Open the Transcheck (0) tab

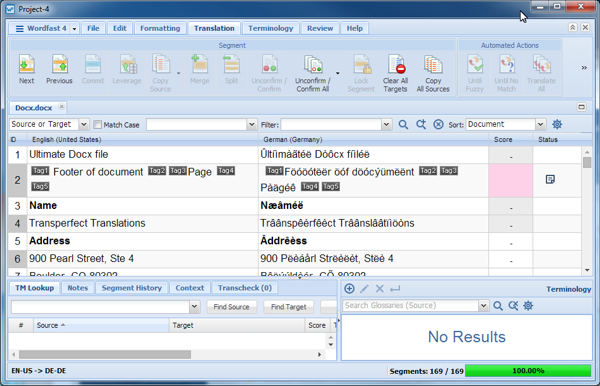click(245, 288)
